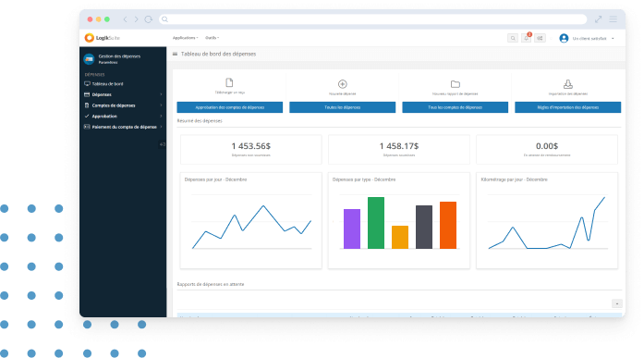
Task: Click the 'Rapports de dépenses en attente' heading
Action: [x=211, y=284]
